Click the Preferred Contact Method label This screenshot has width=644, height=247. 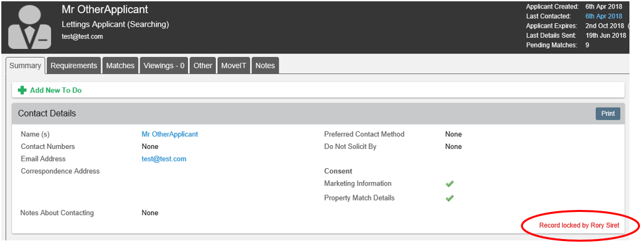(x=364, y=134)
